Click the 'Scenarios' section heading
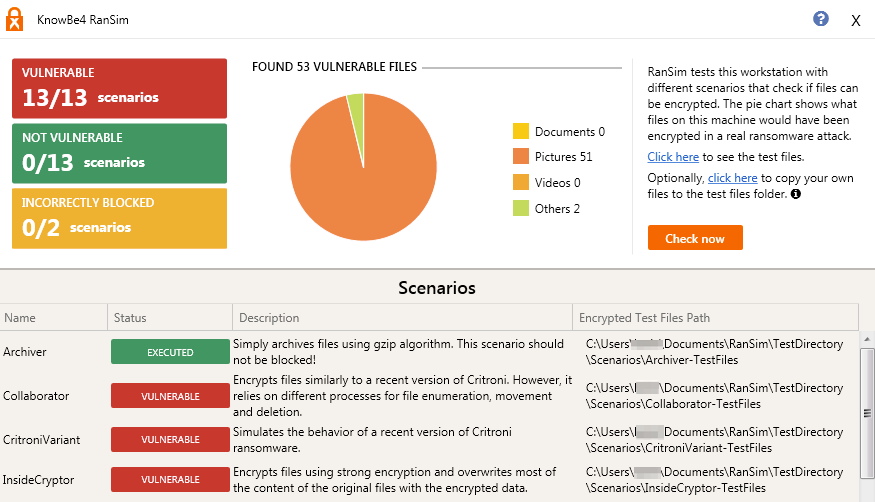Viewport: 875px width, 502px height. [437, 288]
